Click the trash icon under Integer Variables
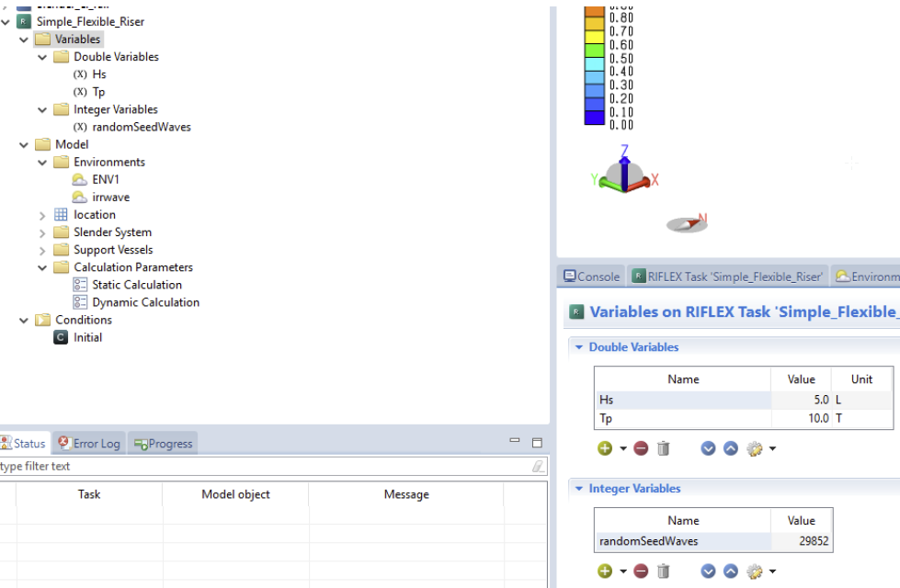 pyautogui.click(x=663, y=571)
